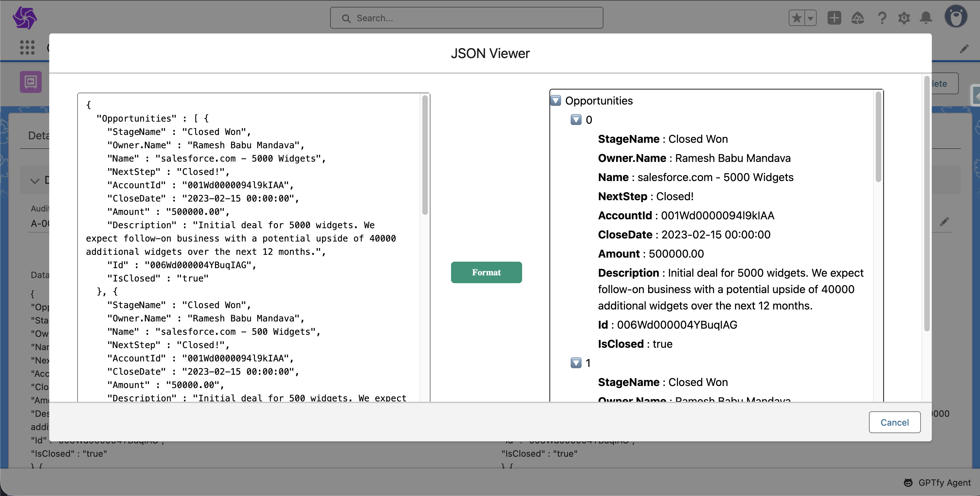Viewport: 980px width, 496px height.
Task: Open the Help question mark icon
Action: click(x=882, y=18)
